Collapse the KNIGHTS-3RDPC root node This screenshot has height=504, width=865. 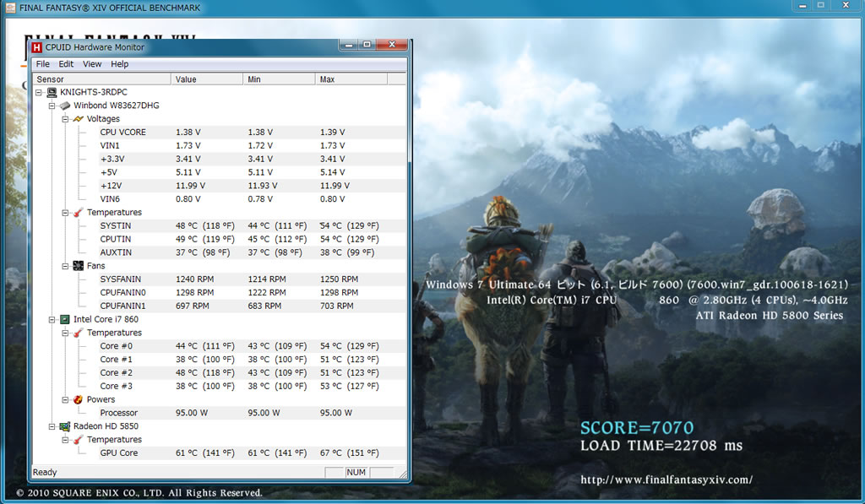pos(39,92)
